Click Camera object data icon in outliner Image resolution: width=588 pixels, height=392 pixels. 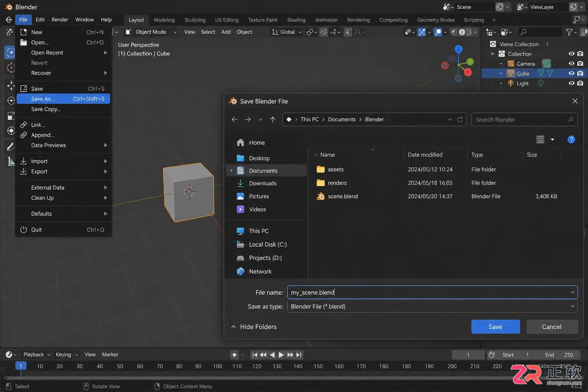point(547,63)
